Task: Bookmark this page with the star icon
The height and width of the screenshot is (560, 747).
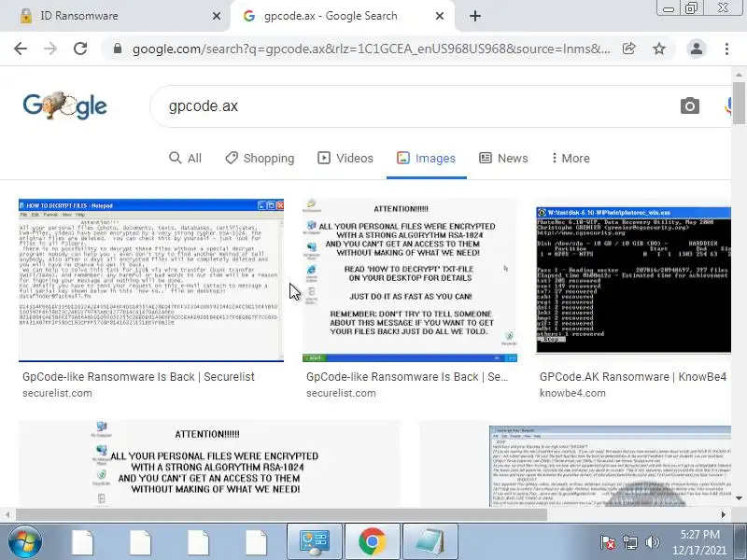Action: pyautogui.click(x=659, y=49)
